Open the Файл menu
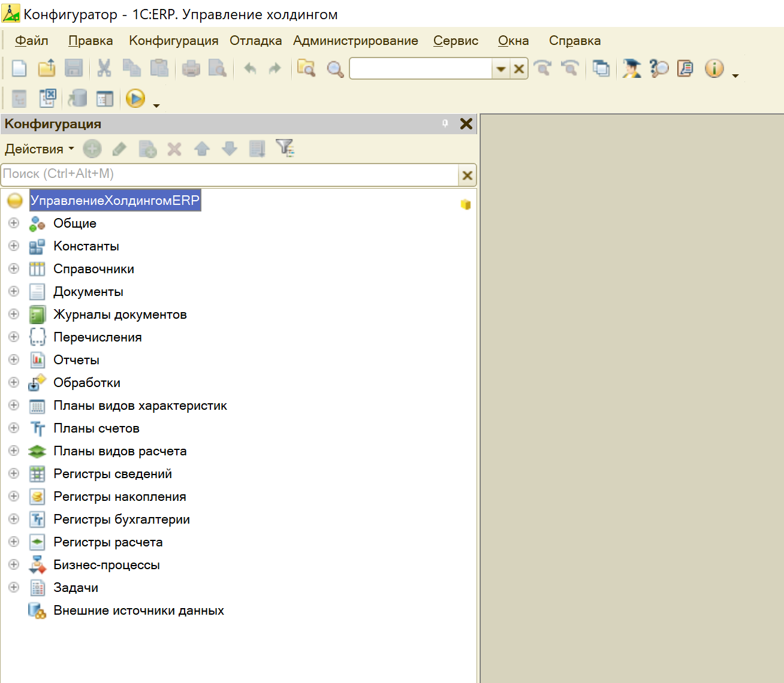The image size is (784, 683). point(32,41)
